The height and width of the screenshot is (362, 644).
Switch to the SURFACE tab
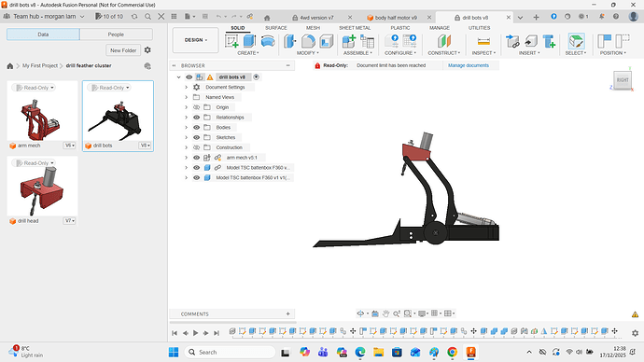point(276,28)
